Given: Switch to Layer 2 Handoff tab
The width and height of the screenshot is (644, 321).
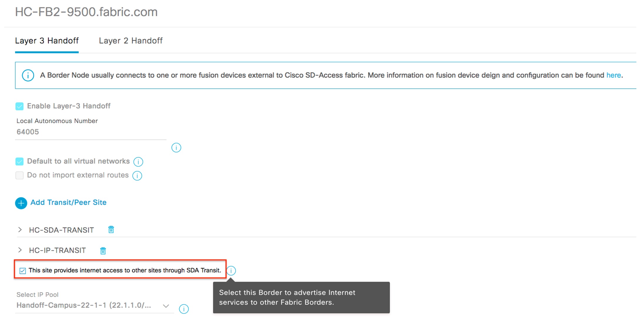Looking at the screenshot, I should (x=131, y=41).
